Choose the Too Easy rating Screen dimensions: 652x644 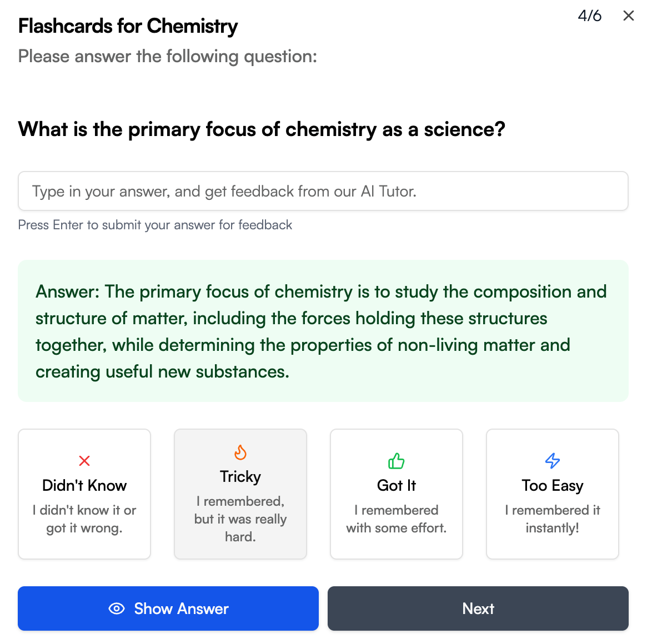tap(553, 494)
